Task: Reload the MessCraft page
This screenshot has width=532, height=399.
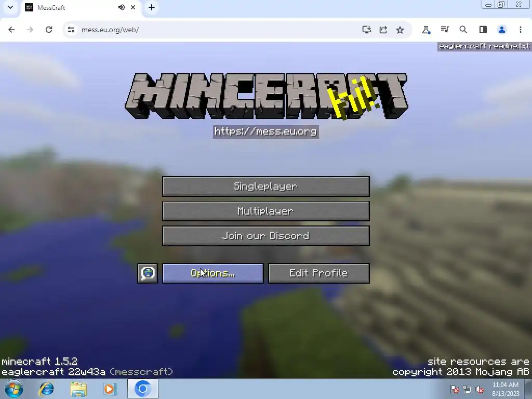Action: [x=49, y=30]
